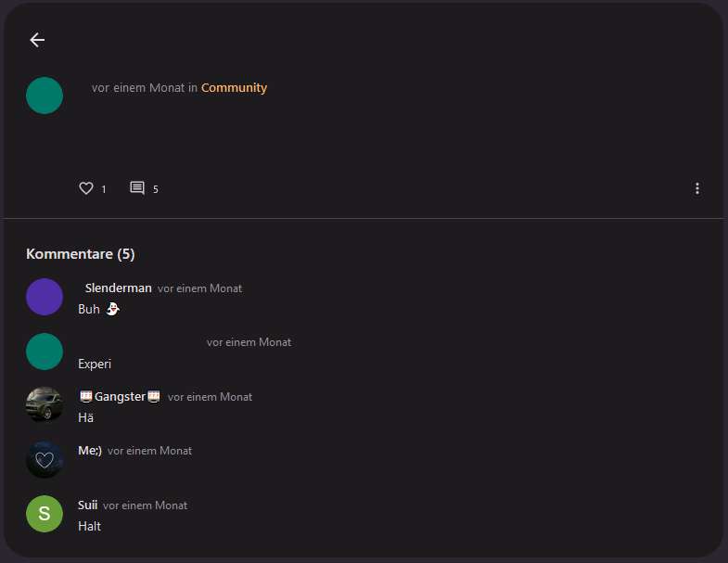Click the Kommentare (5) heading
The height and width of the screenshot is (563, 728).
(81, 254)
